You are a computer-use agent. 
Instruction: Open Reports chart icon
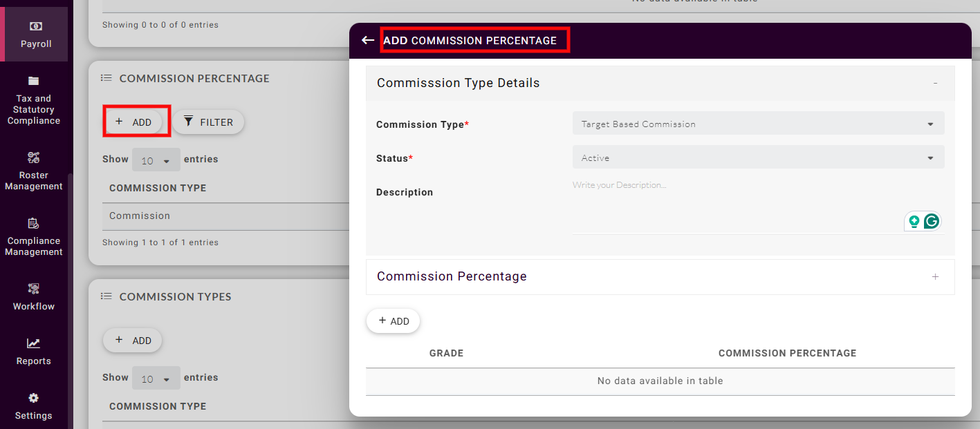[33, 343]
